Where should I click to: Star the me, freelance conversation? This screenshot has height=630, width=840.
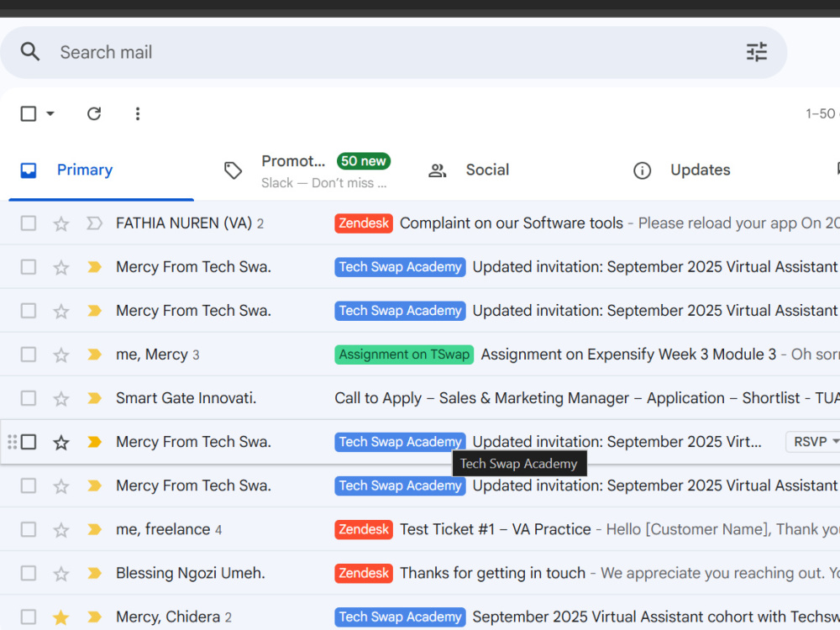[61, 530]
